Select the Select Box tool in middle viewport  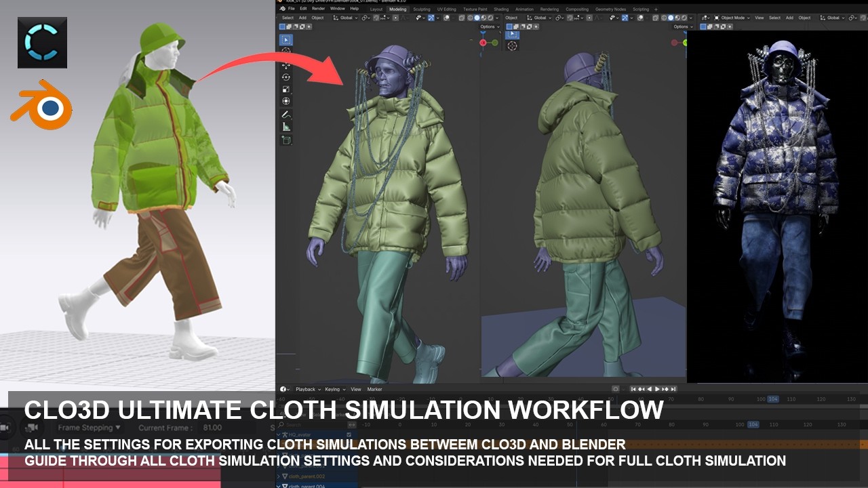[512, 34]
